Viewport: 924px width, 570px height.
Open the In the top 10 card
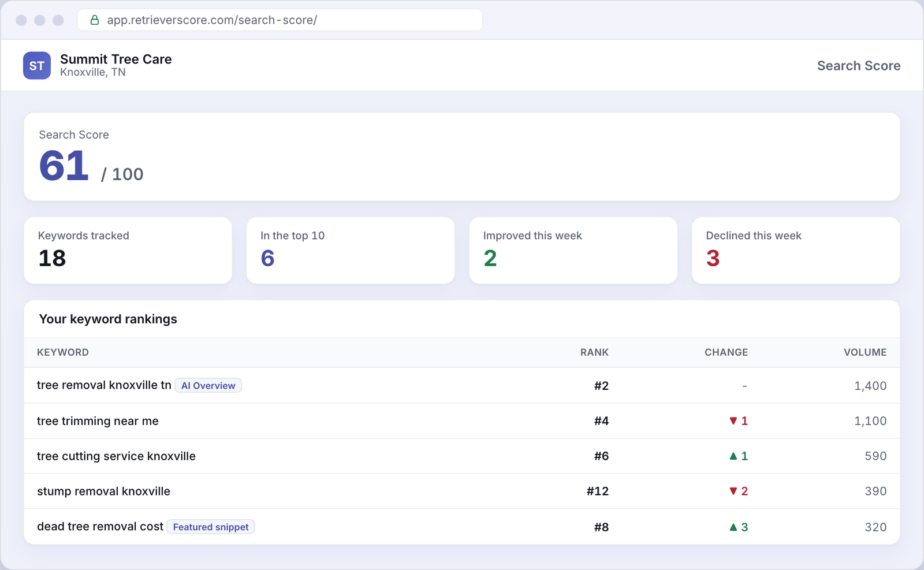[351, 250]
